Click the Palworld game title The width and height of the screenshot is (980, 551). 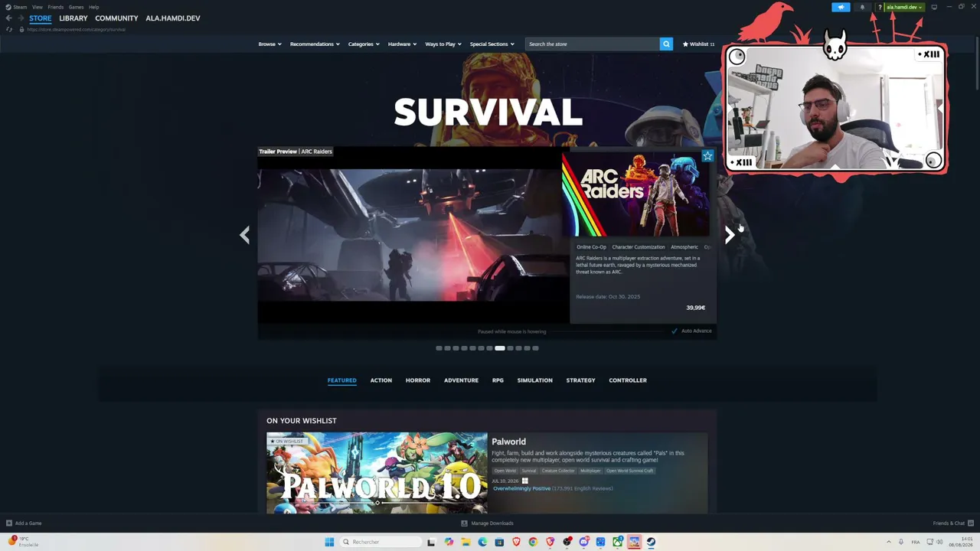tap(508, 442)
